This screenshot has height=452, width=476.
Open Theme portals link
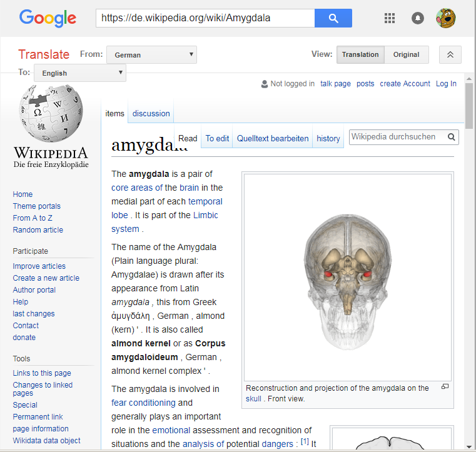37,206
